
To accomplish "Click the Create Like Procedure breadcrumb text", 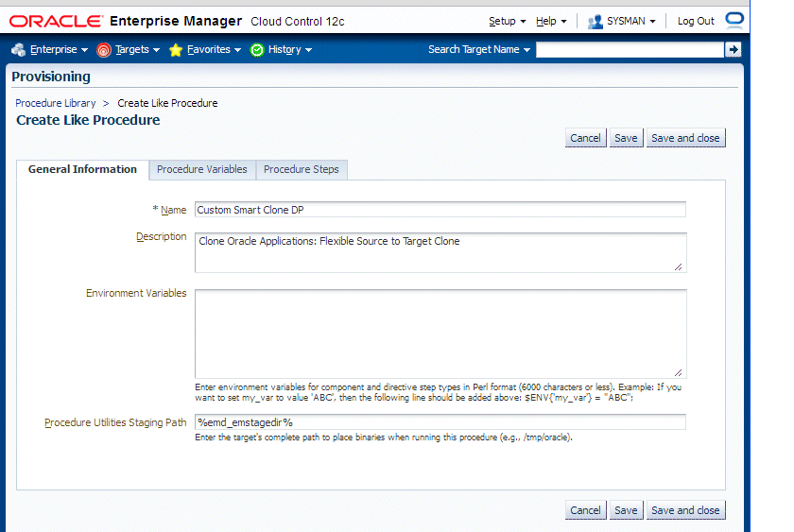I will [x=167, y=103].
